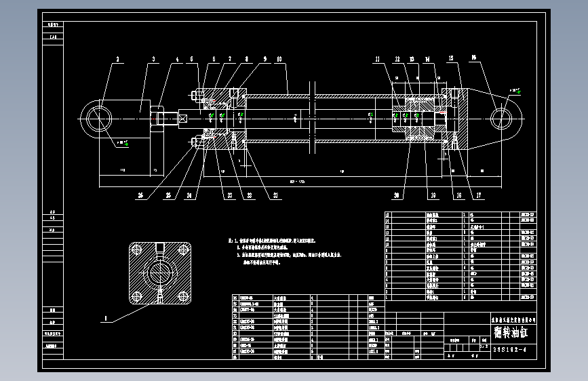Click part balloon number 25
588x381 pixels.
click(x=168, y=195)
